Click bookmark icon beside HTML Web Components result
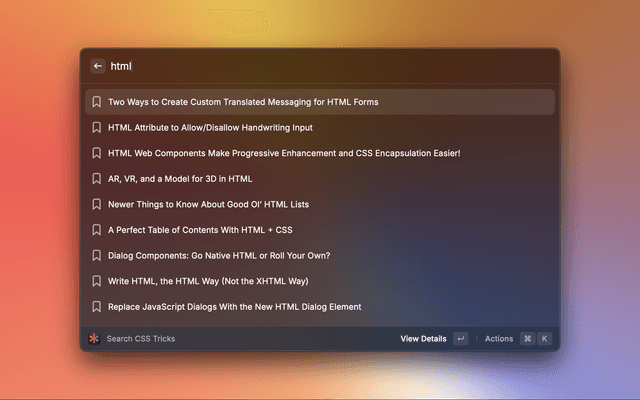The height and width of the screenshot is (400, 640). (97, 153)
